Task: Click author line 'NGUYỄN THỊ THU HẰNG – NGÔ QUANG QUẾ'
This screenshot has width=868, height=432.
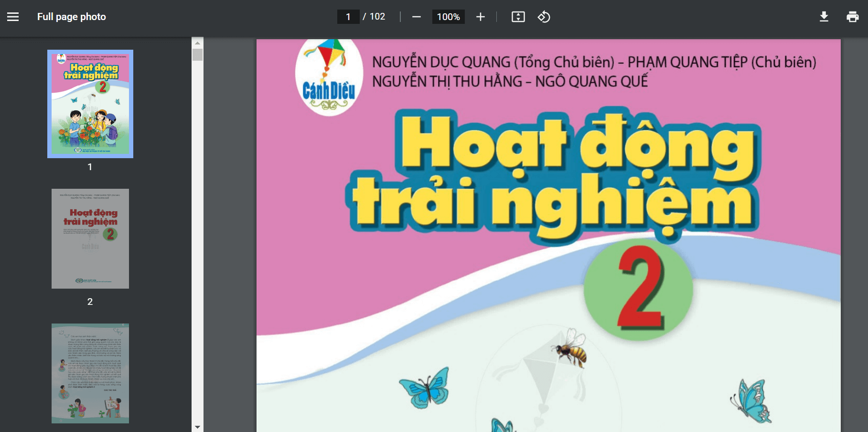Action: 510,82
